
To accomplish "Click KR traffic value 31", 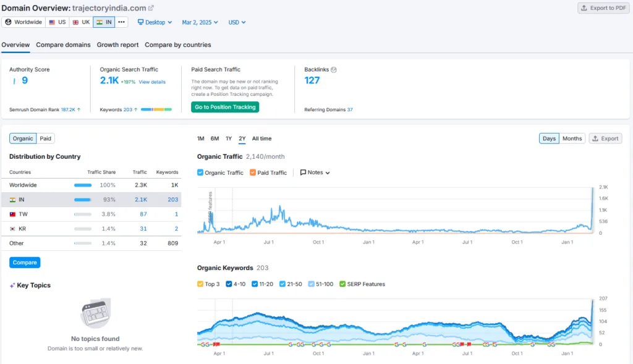I will point(143,229).
